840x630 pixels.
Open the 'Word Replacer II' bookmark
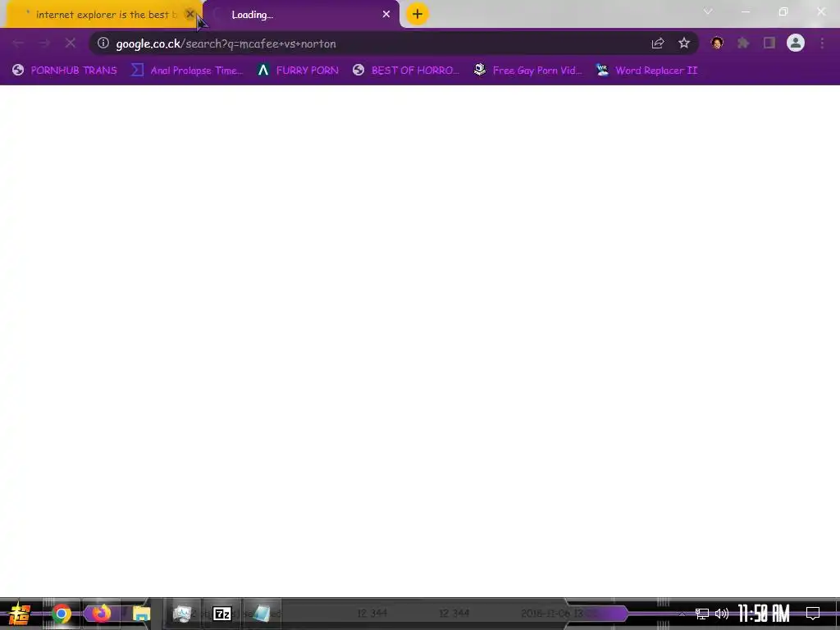pos(647,71)
